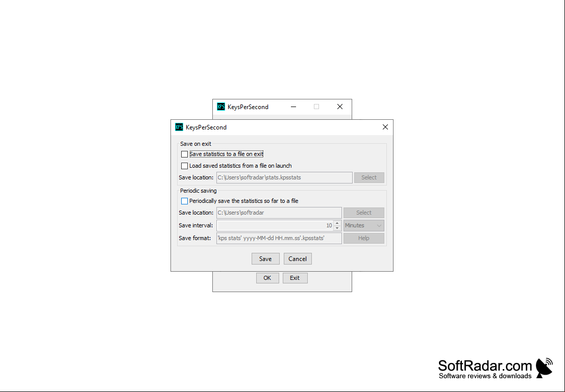Viewport: 565px width, 392px height.
Task: Open Help for save format
Action: (363, 238)
